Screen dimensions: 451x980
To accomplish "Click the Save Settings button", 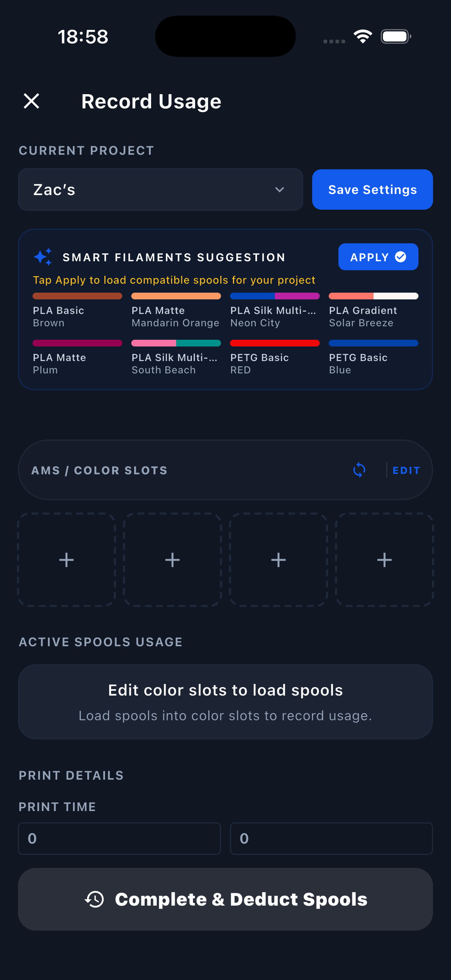I will [x=372, y=189].
